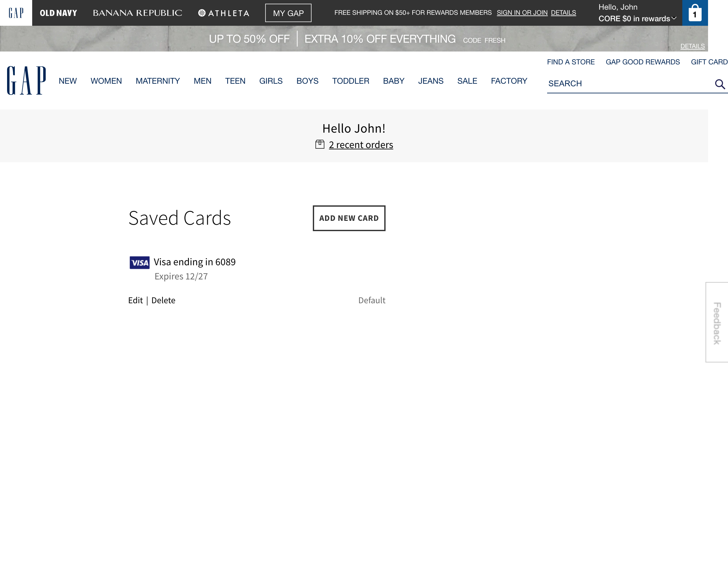
Task: Open the SALE navigation menu
Action: coord(467,81)
